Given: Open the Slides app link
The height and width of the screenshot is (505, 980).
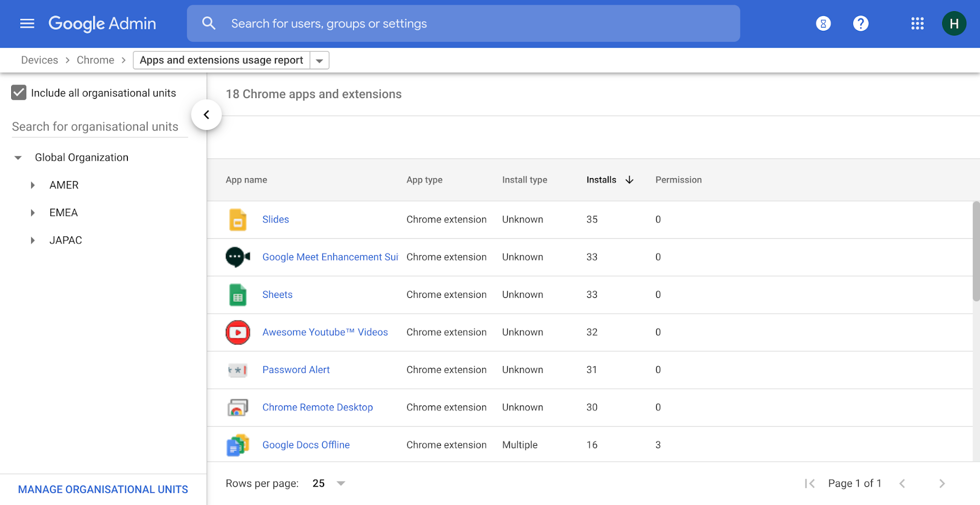Looking at the screenshot, I should [275, 219].
